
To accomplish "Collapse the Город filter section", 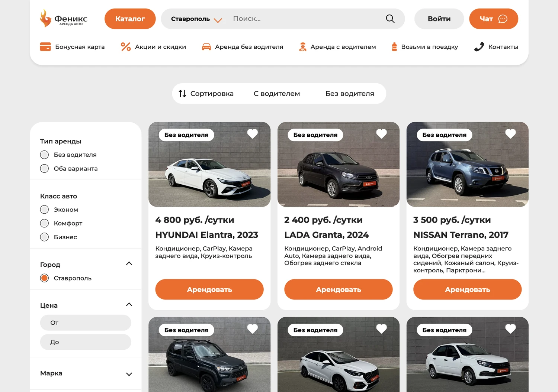I will [129, 263].
